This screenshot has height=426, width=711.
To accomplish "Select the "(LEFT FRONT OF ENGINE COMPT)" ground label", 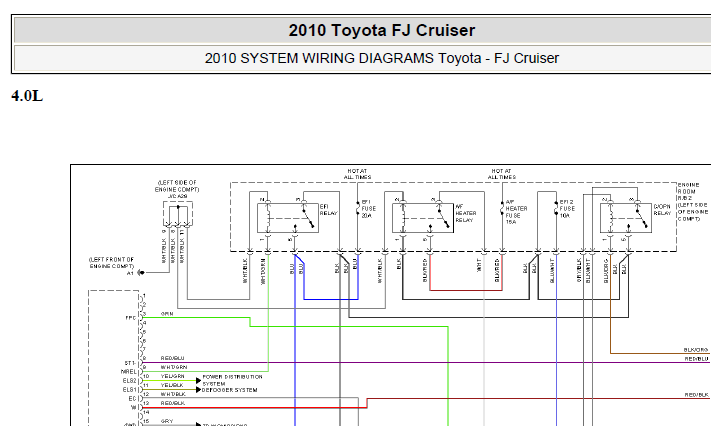I will click(112, 263).
